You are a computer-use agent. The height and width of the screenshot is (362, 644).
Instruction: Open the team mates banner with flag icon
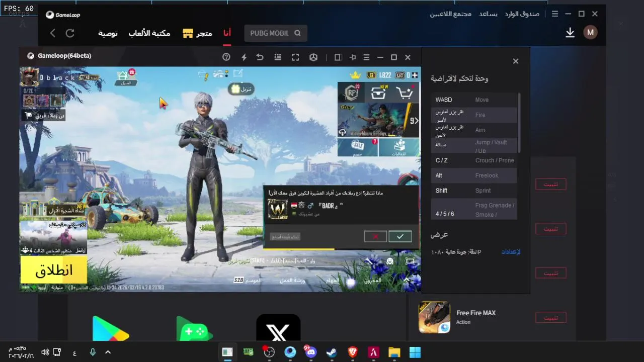pos(43,116)
